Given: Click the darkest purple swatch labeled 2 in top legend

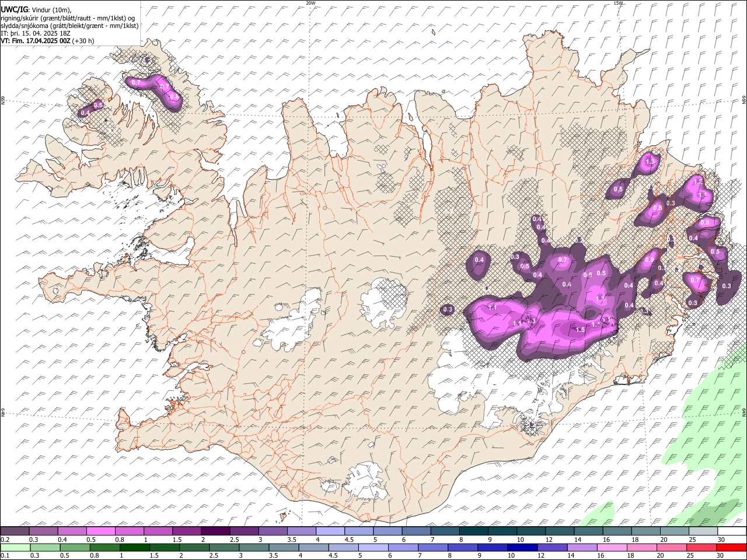Looking at the screenshot, I should (x=215, y=531).
